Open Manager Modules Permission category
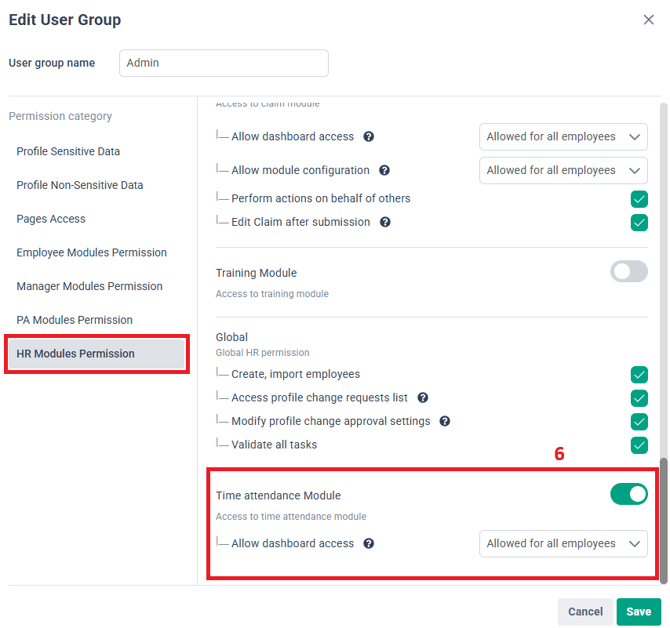The height and width of the screenshot is (628, 670). pyautogui.click(x=89, y=286)
